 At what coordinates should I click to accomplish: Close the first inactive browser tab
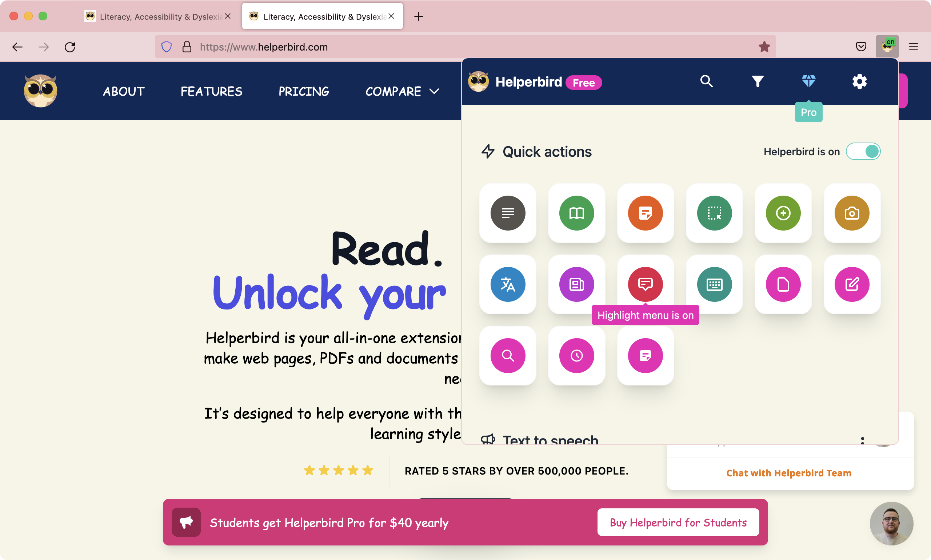click(228, 16)
